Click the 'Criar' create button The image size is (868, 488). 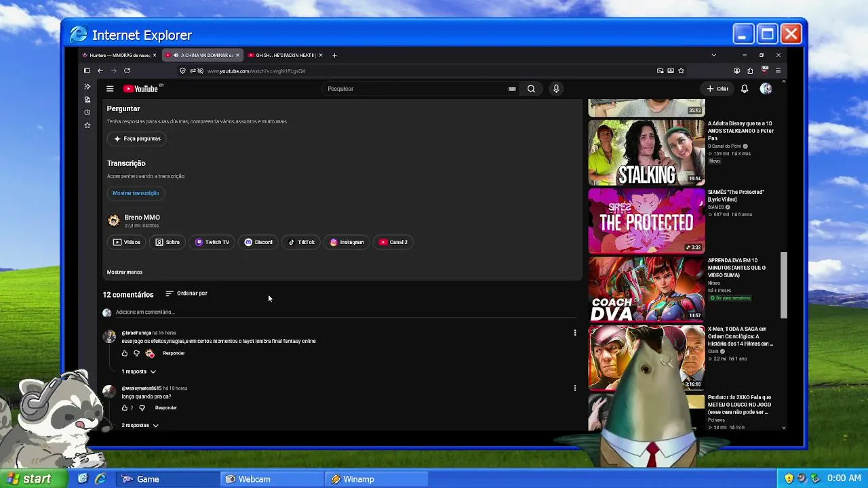[x=717, y=89]
